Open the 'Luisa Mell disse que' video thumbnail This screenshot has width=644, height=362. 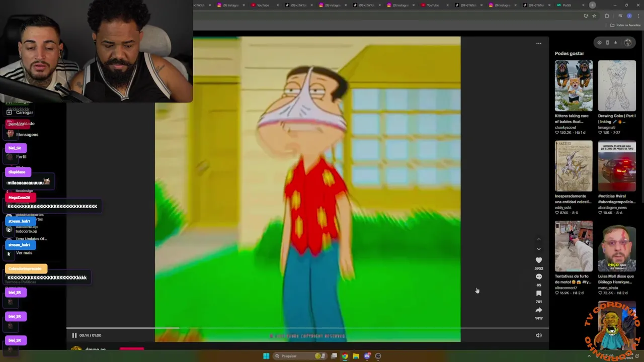[x=617, y=246]
